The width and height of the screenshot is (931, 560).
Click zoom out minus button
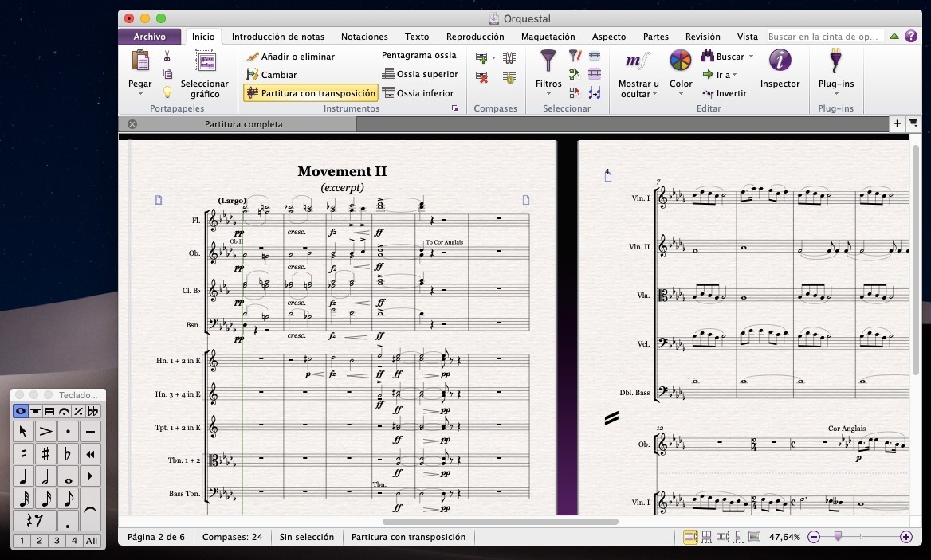(814, 537)
